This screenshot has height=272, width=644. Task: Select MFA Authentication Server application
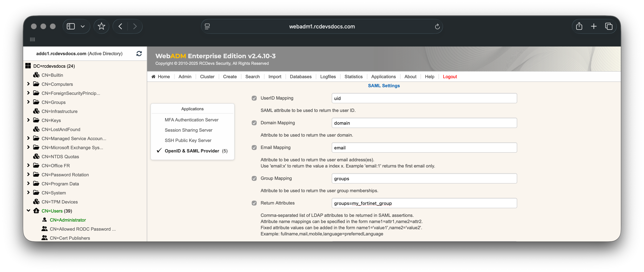pos(192,120)
